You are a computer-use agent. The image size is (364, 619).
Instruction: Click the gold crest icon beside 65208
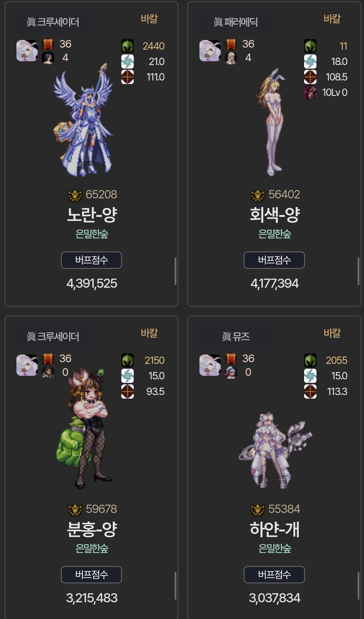point(75,195)
